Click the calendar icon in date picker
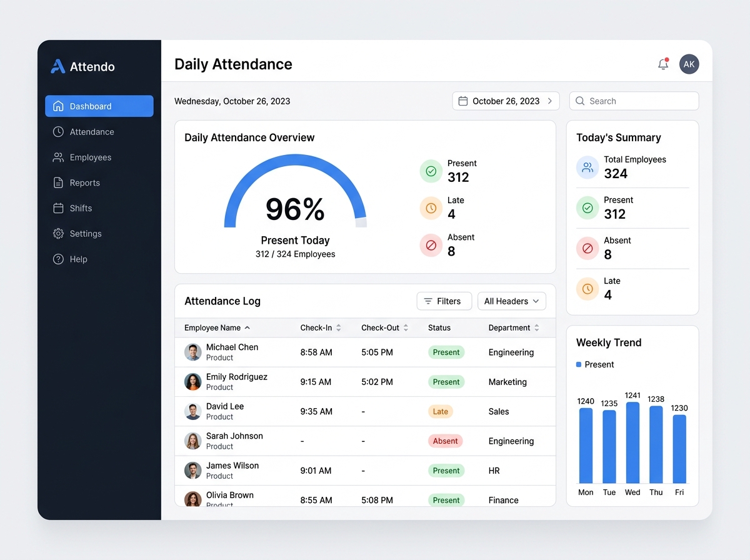Screen dimensions: 750x560 pyautogui.click(x=463, y=101)
